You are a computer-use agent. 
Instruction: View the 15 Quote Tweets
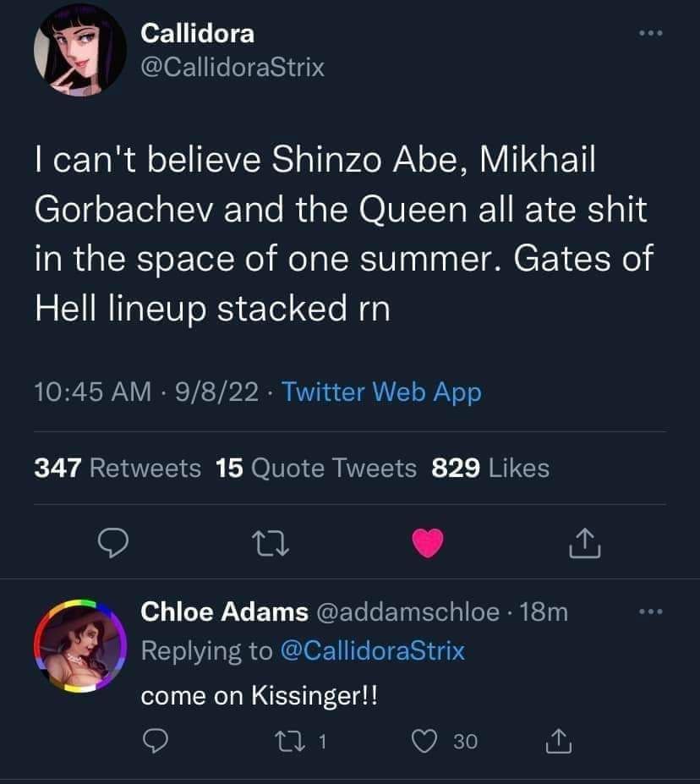pyautogui.click(x=316, y=468)
